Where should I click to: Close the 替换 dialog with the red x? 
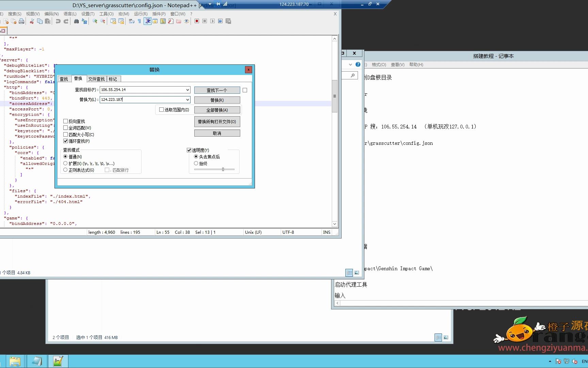click(248, 70)
